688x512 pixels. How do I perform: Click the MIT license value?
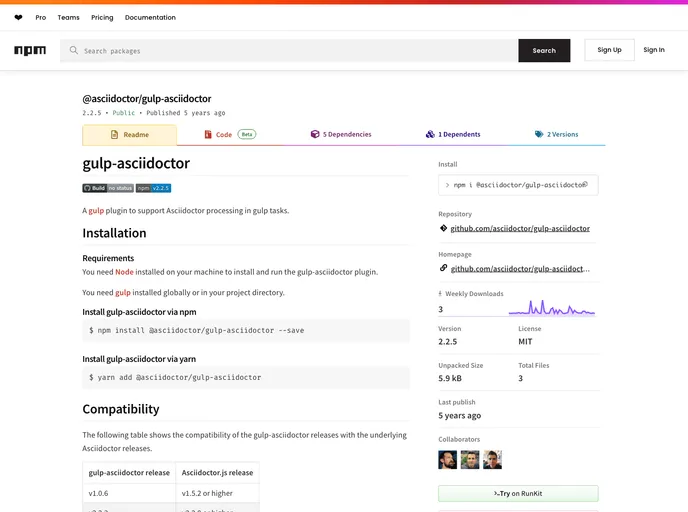pyautogui.click(x=525, y=342)
